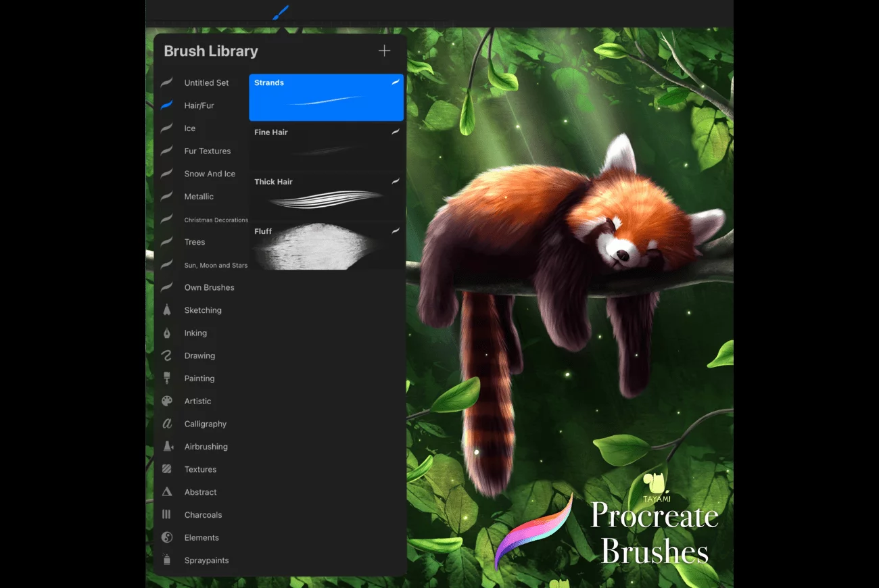Click the brush icon beside Ice
Viewport: 879px width, 588px height.
[x=166, y=128]
